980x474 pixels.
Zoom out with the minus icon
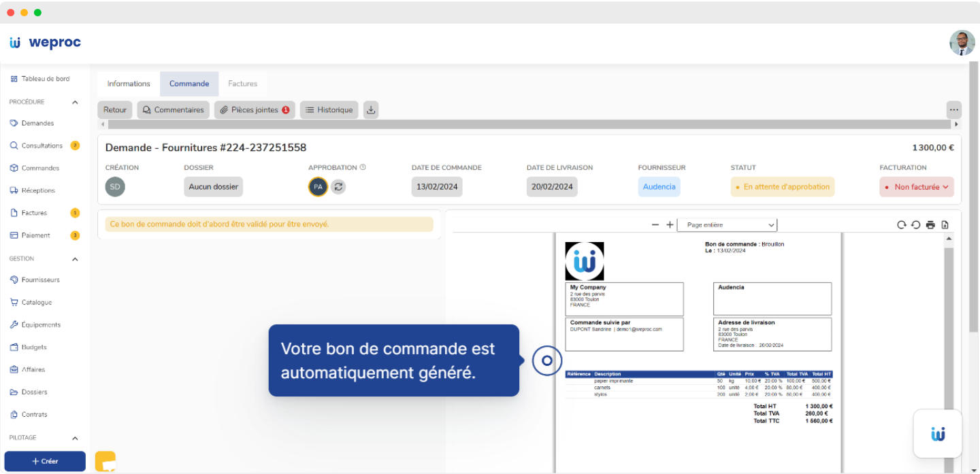pos(655,225)
